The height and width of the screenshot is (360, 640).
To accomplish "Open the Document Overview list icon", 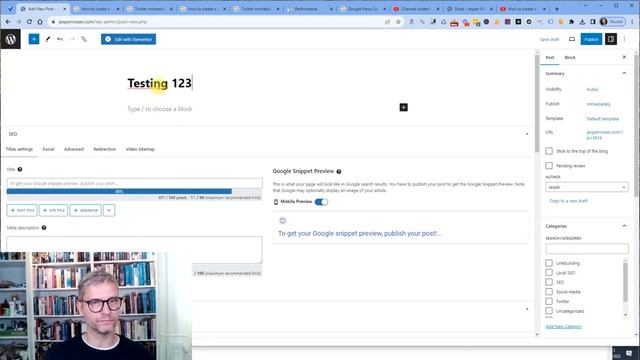I will coord(84,39).
